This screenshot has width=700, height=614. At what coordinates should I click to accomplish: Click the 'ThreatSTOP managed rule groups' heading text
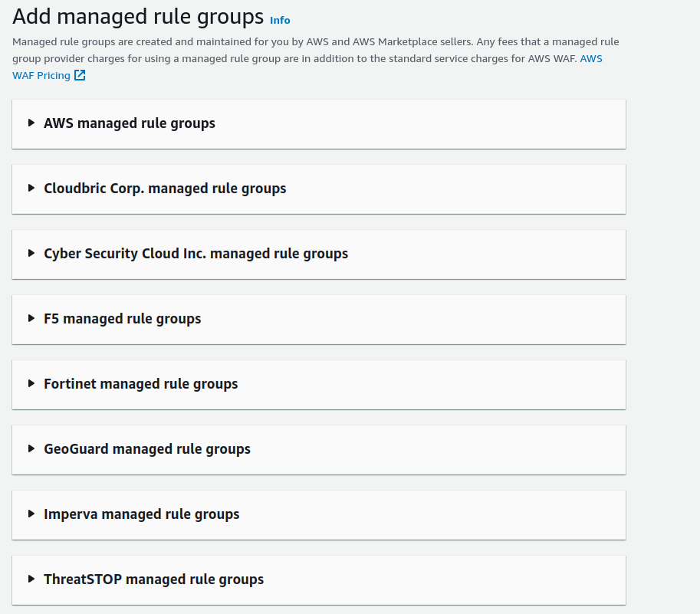(153, 580)
